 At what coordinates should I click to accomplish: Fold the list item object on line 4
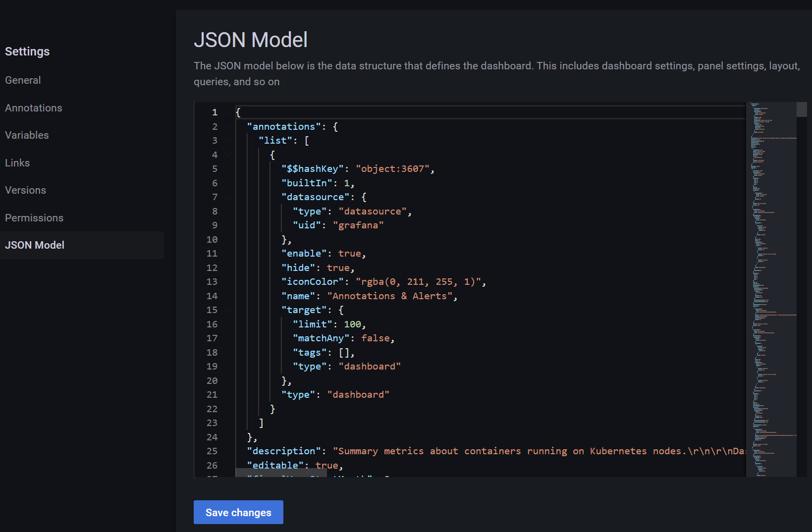tap(228, 155)
